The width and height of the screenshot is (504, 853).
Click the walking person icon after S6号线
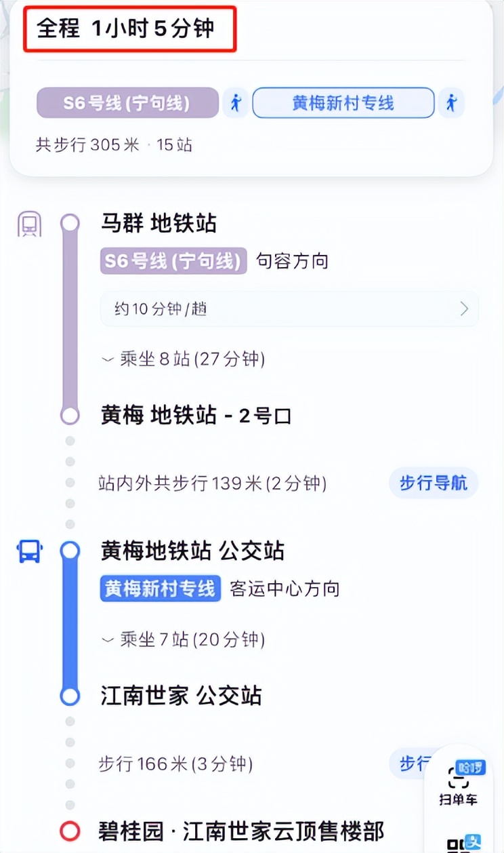tap(236, 103)
